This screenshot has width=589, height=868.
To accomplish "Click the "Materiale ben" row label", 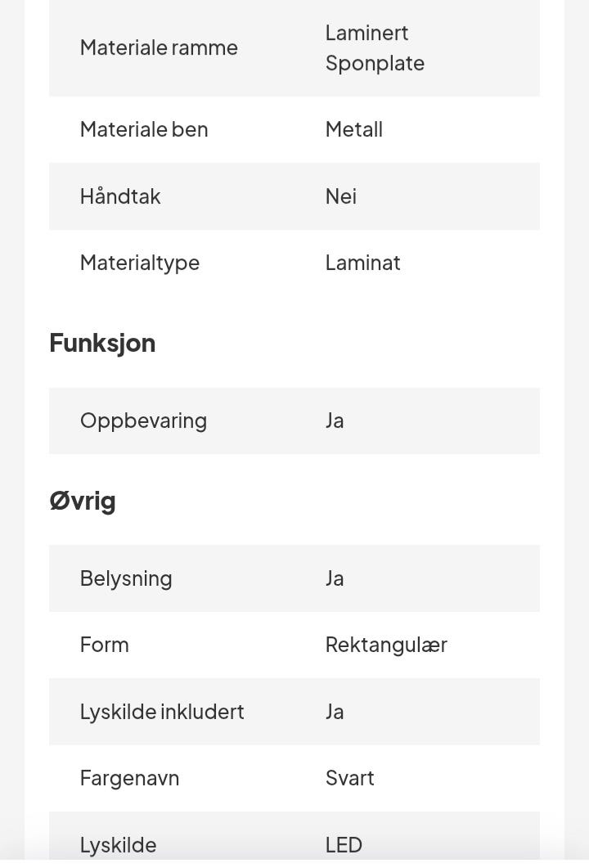I will click(x=144, y=129).
